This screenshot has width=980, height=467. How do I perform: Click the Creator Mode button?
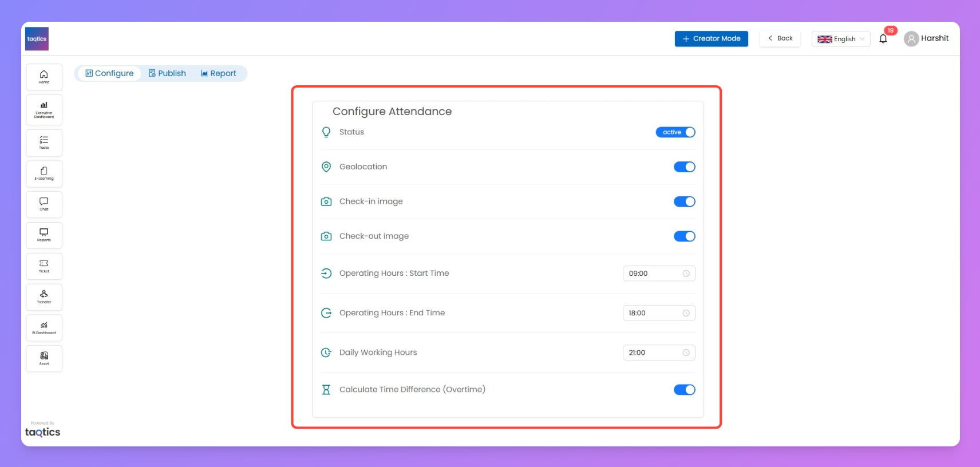pos(712,39)
